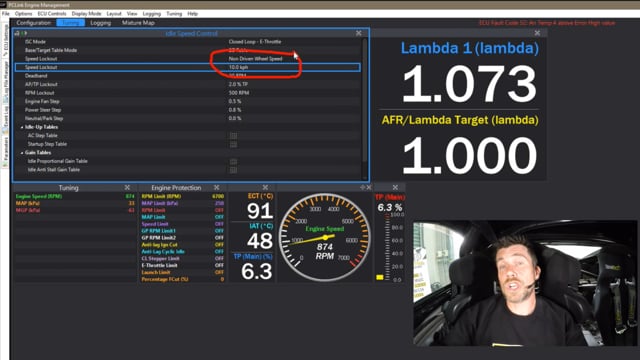This screenshot has height=360, width=640.
Task: Collapse the Gain Tables group
Action: 22,153
